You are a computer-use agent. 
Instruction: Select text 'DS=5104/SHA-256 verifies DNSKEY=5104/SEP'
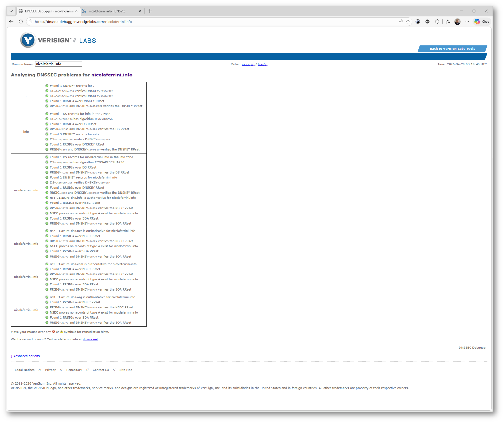(80, 139)
